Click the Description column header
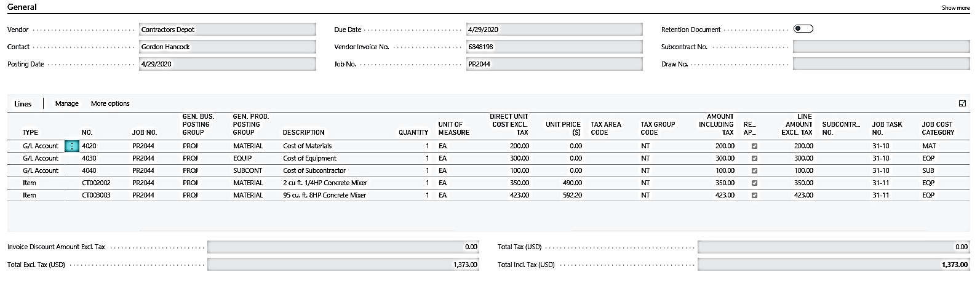The height and width of the screenshot is (283, 980). [303, 132]
